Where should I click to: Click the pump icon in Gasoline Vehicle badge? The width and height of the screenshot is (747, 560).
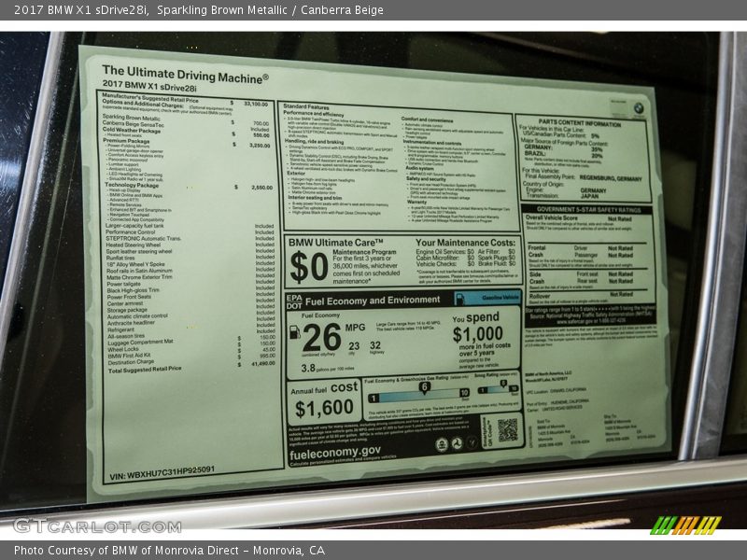coord(459,299)
